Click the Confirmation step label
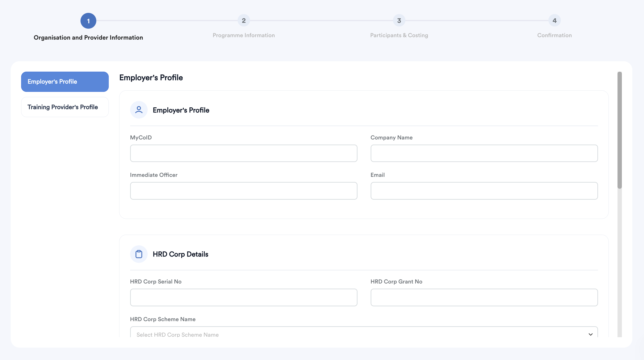This screenshot has height=360, width=644. click(554, 35)
